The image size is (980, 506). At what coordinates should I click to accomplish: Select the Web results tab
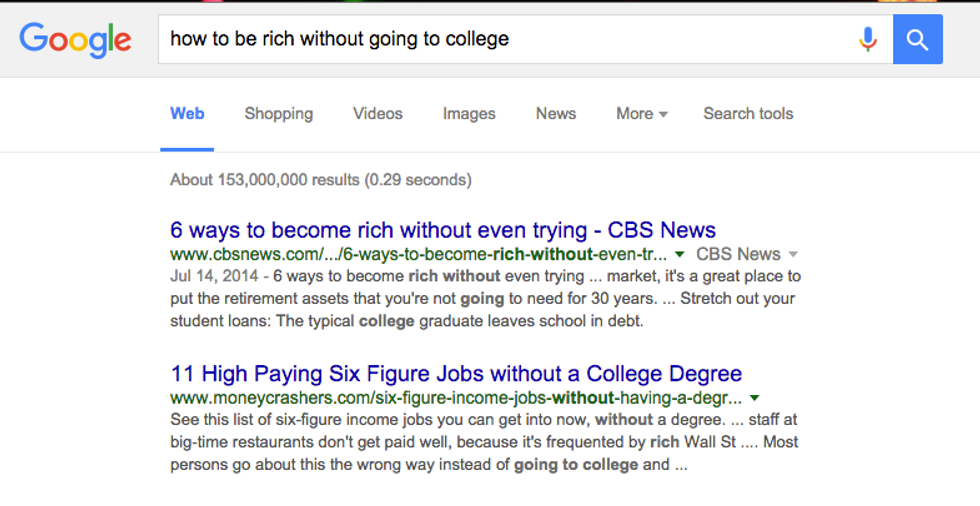click(x=187, y=114)
